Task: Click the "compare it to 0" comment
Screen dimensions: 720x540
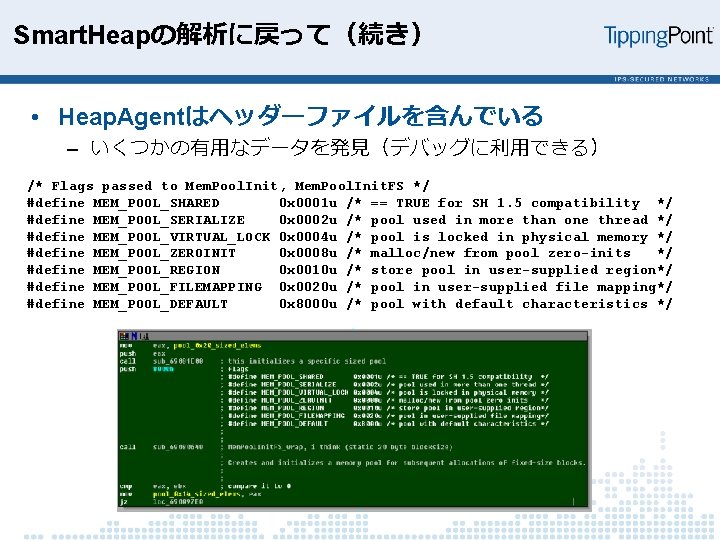Action: [x=259, y=486]
